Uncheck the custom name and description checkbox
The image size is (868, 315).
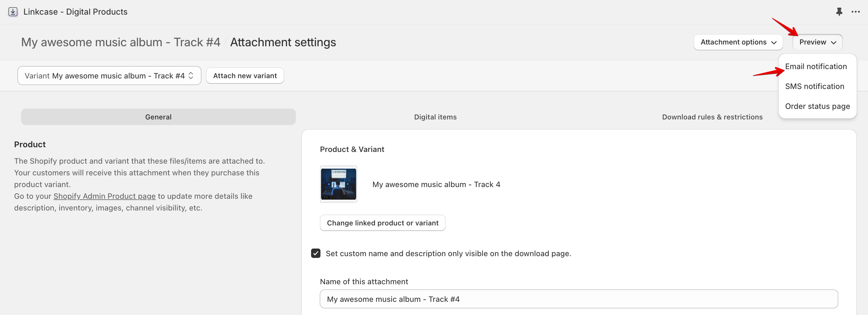315,253
